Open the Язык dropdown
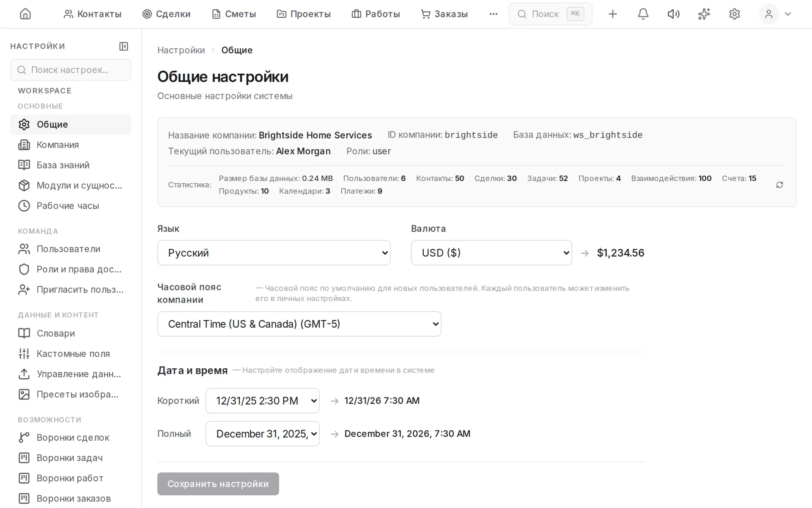The height and width of the screenshot is (508, 812). [274, 253]
